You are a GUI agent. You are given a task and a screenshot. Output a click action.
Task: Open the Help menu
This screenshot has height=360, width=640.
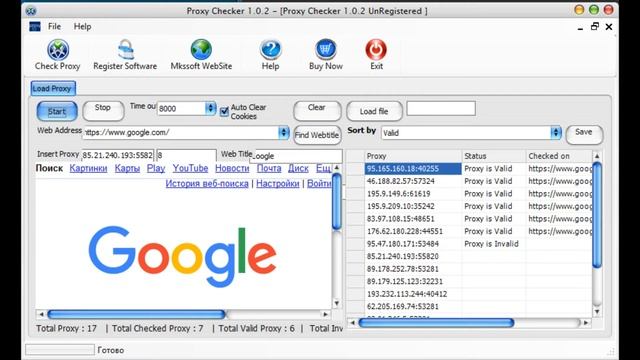click(x=82, y=27)
